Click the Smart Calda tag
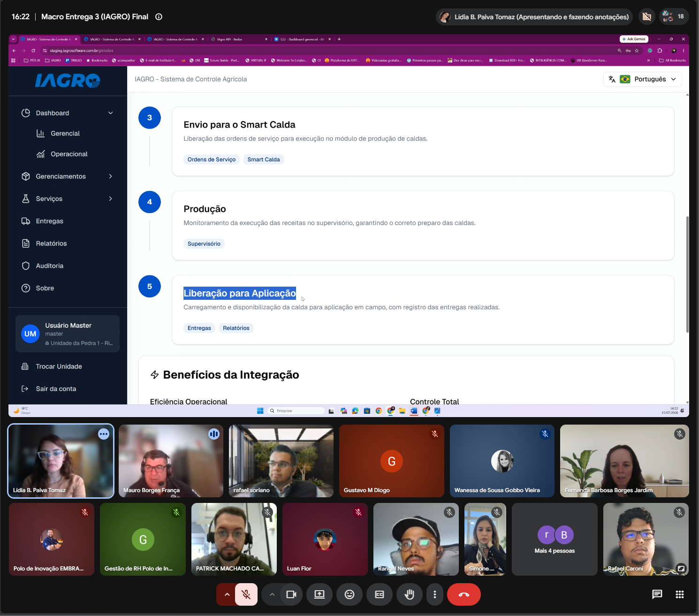 (264, 160)
